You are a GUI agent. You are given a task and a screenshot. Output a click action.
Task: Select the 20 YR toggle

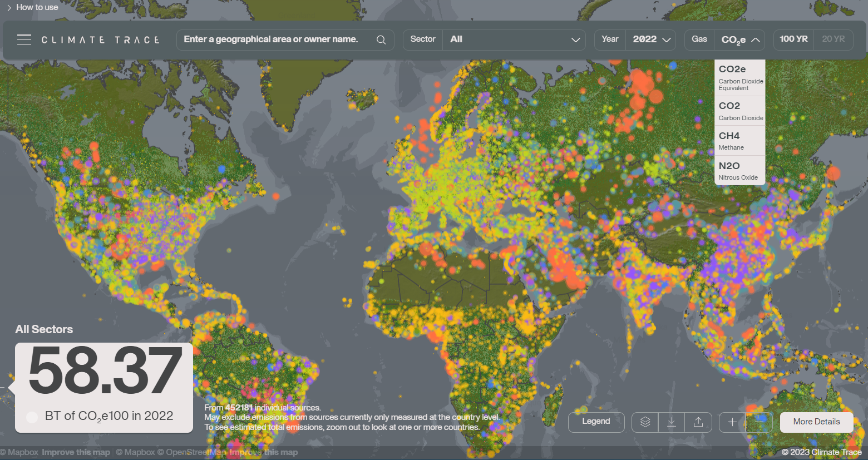coord(834,39)
